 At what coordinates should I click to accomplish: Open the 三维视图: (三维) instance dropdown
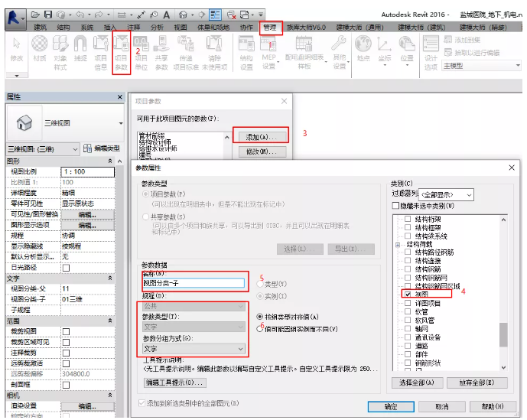(x=43, y=149)
